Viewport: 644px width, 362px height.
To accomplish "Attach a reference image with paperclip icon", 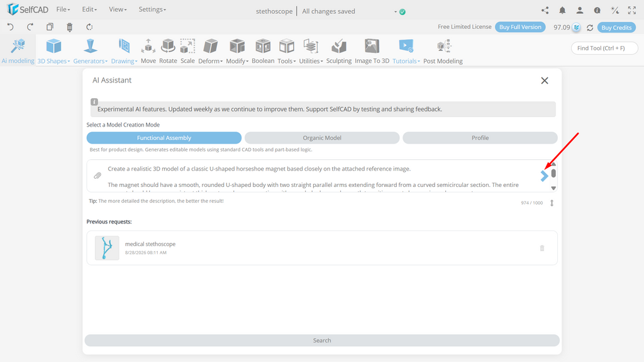I will click(97, 176).
